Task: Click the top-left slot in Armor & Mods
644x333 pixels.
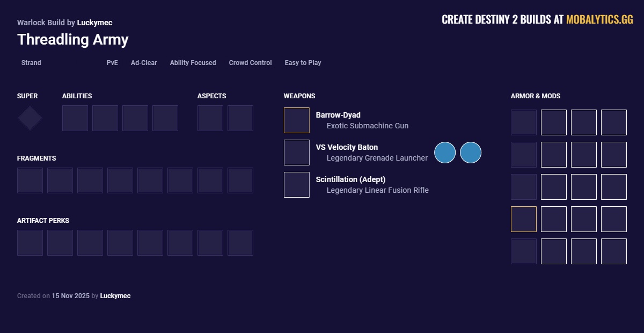Action: pos(524,122)
